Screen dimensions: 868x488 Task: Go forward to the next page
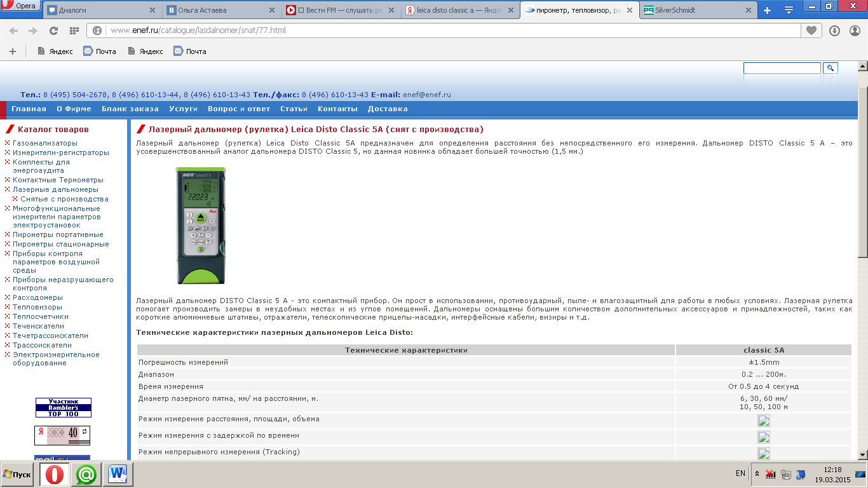click(33, 30)
